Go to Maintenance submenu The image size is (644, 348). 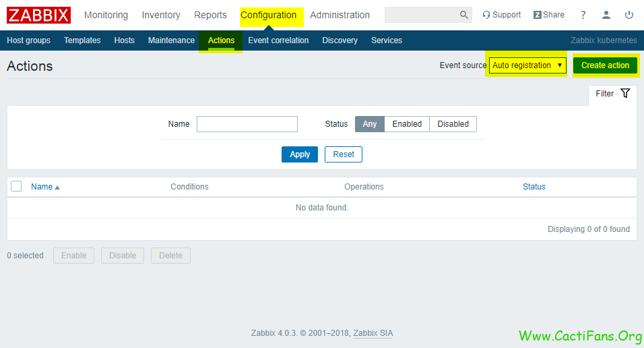[171, 40]
